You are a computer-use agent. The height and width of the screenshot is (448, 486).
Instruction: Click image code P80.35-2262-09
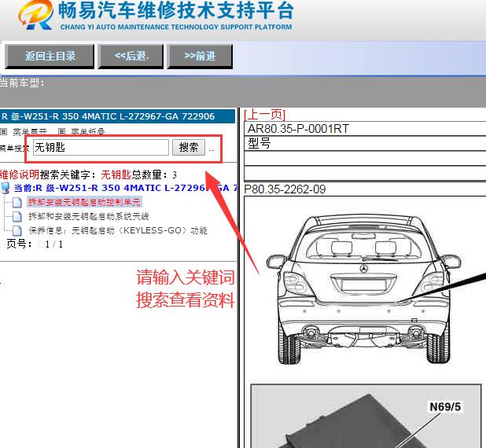[285, 189]
